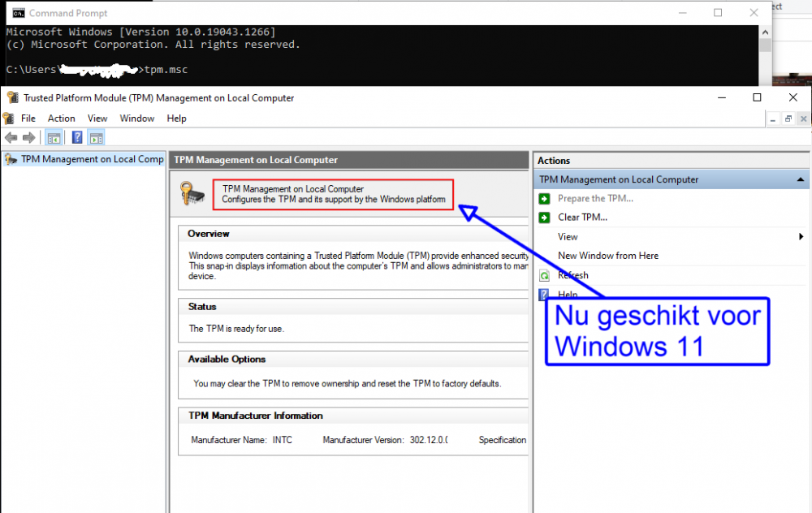Open the Window menu
Screen dimensions: 812x513
136,119
